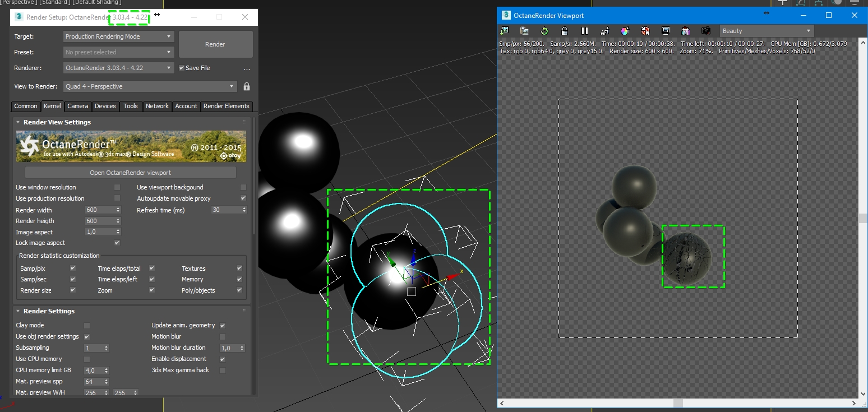The image size is (868, 412).
Task: Click the Render button
Action: pyautogui.click(x=215, y=44)
